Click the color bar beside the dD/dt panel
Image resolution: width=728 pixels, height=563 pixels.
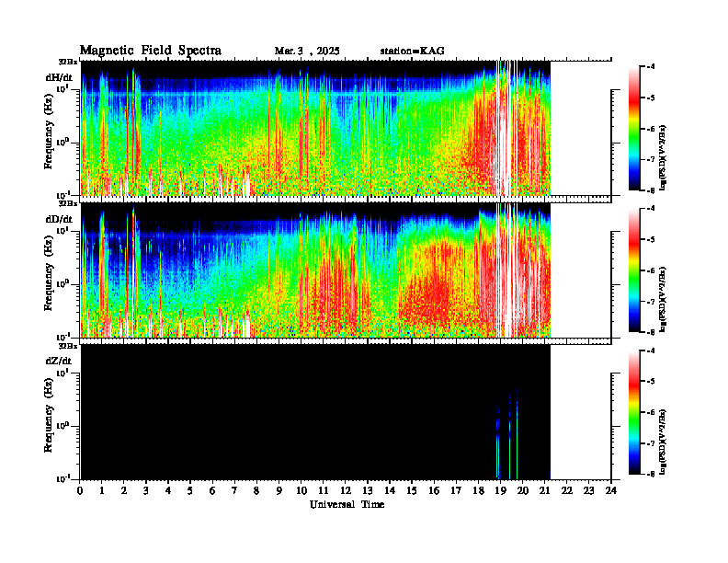click(x=634, y=270)
